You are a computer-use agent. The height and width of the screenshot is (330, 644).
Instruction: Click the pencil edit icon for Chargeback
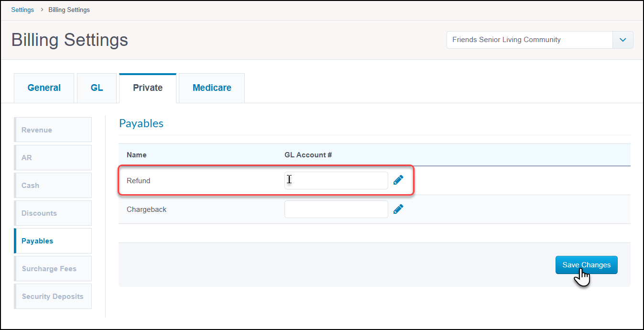coord(398,209)
